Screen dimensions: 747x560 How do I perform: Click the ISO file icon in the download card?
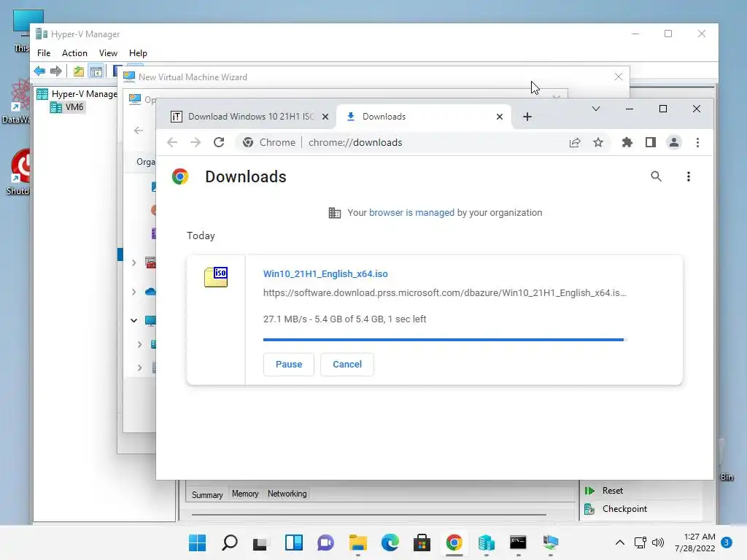[x=216, y=276]
